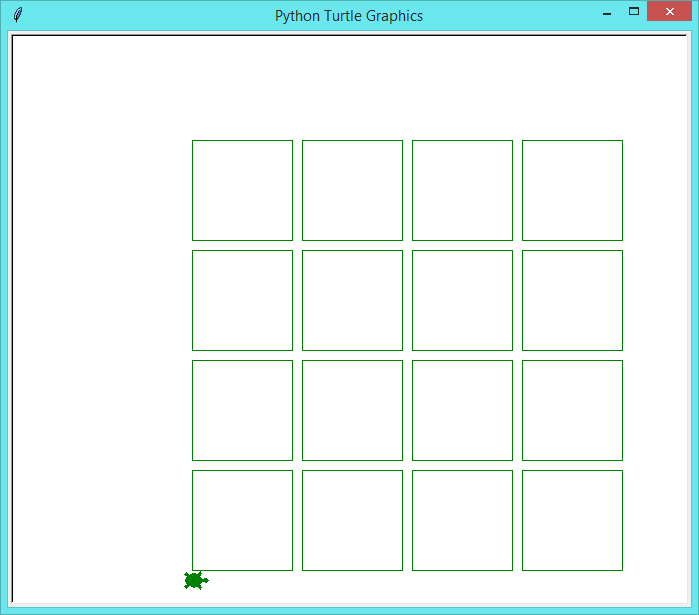Screen dimensions: 699x615
Task: Pick the fourth square in the second row
Action: 572,300
